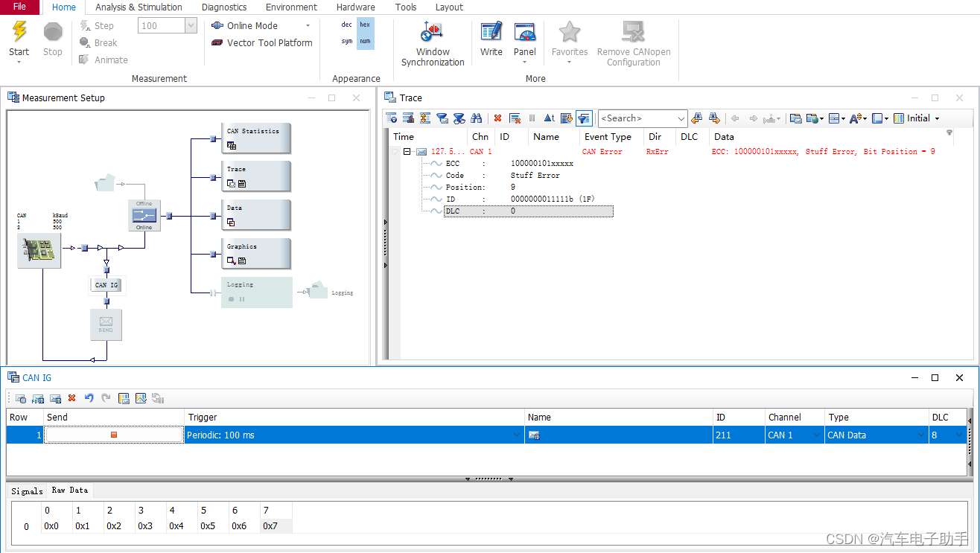Click the trace column filter funnel icon

pyautogui.click(x=949, y=133)
